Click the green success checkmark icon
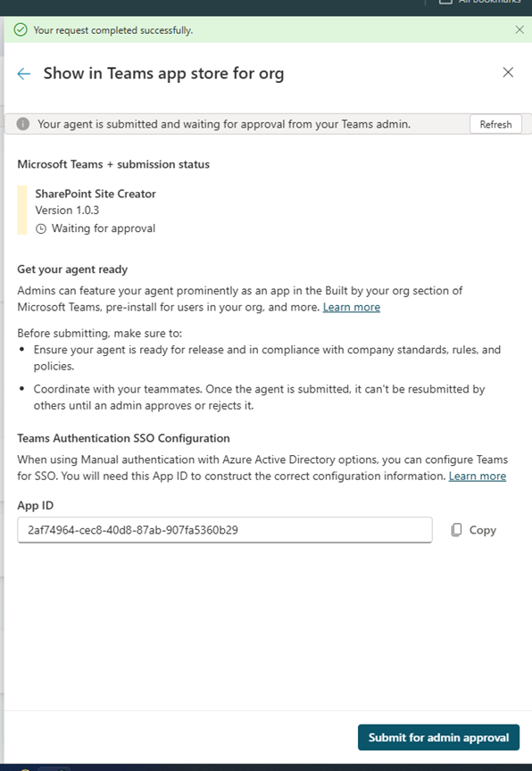 tap(19, 29)
